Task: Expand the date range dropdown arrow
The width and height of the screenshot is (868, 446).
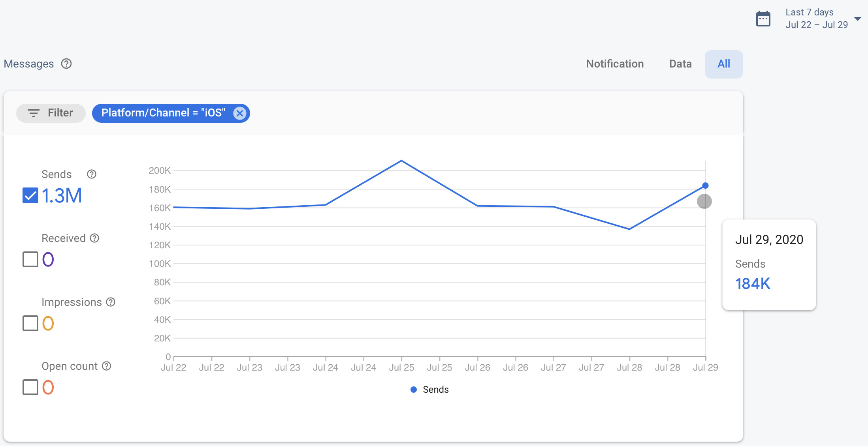Action: pyautogui.click(x=857, y=19)
